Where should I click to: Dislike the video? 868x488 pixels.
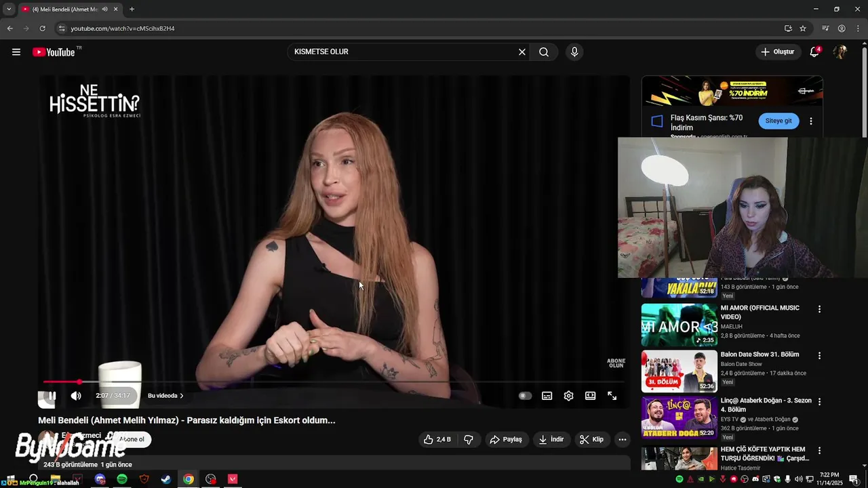[x=469, y=440]
